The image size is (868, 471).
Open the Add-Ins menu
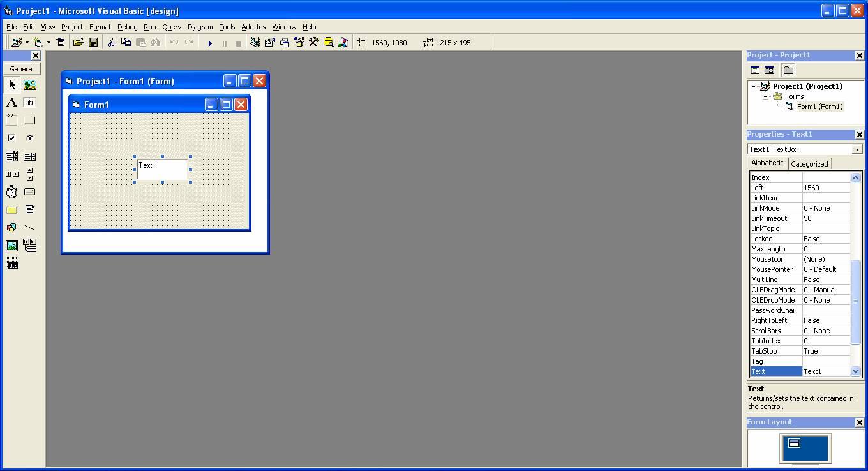pyautogui.click(x=253, y=27)
